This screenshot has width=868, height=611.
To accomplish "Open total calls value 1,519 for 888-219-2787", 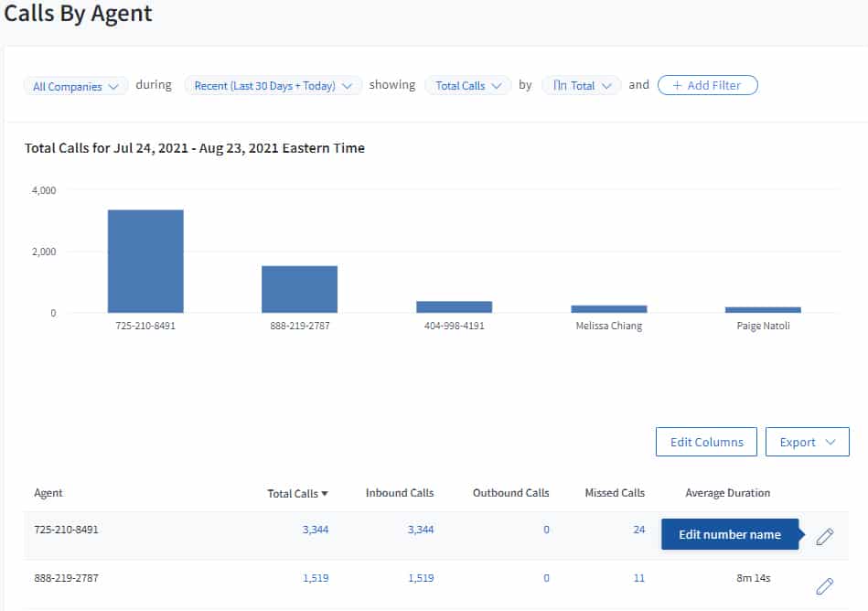I will click(316, 578).
